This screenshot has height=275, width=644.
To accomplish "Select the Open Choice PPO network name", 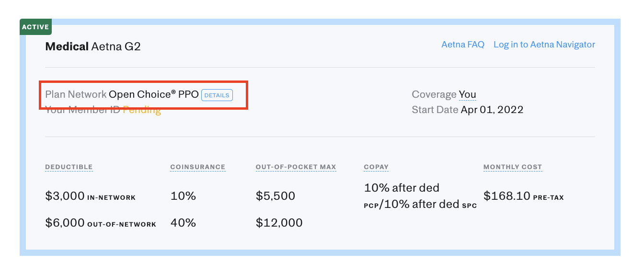I will [x=153, y=94].
